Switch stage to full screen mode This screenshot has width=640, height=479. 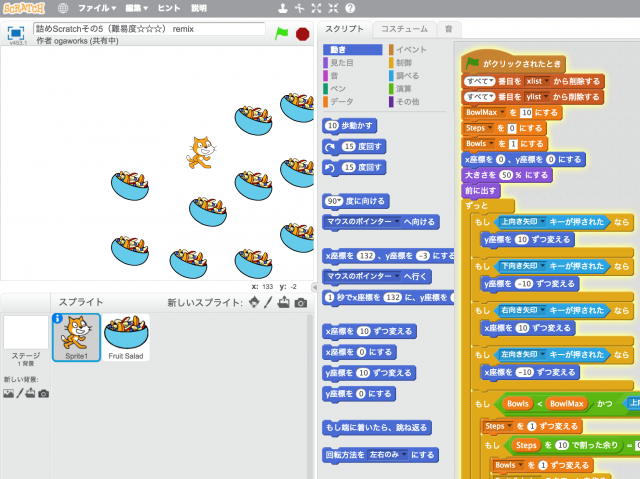[16, 33]
